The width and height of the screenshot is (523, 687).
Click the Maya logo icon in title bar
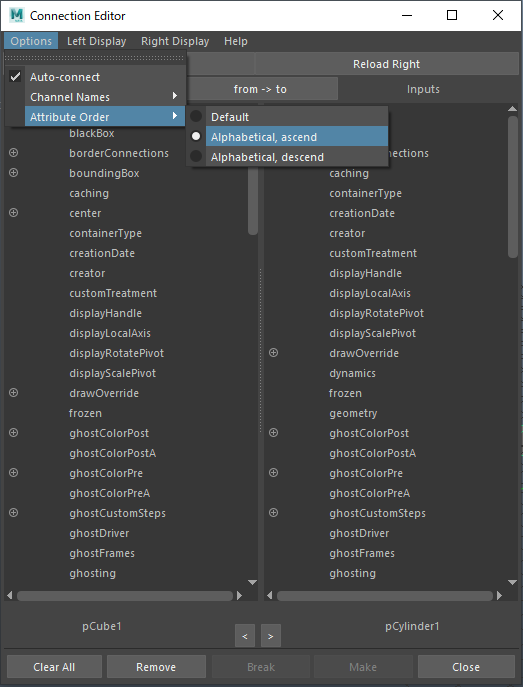17,15
